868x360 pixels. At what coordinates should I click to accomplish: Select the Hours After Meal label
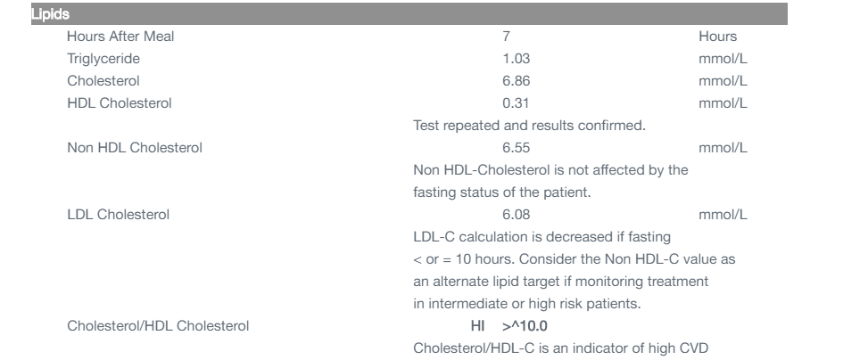(x=120, y=36)
